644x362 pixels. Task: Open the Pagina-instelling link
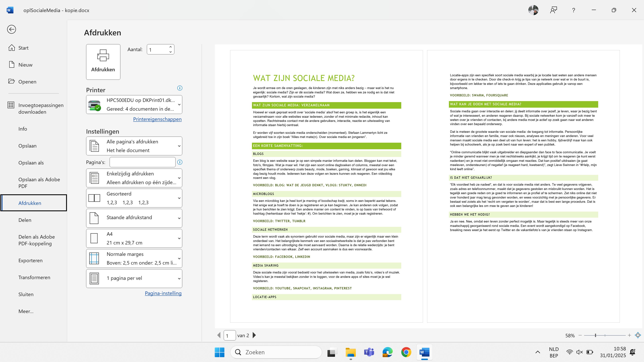click(x=163, y=293)
